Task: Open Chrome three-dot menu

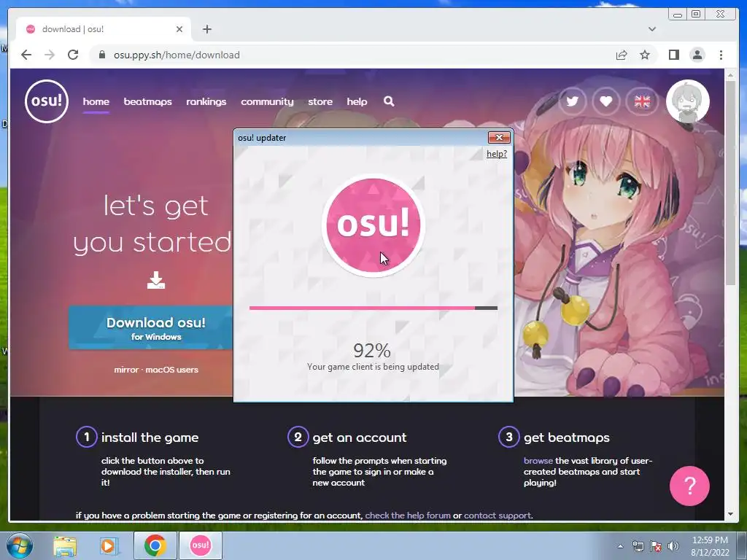Action: coord(721,55)
